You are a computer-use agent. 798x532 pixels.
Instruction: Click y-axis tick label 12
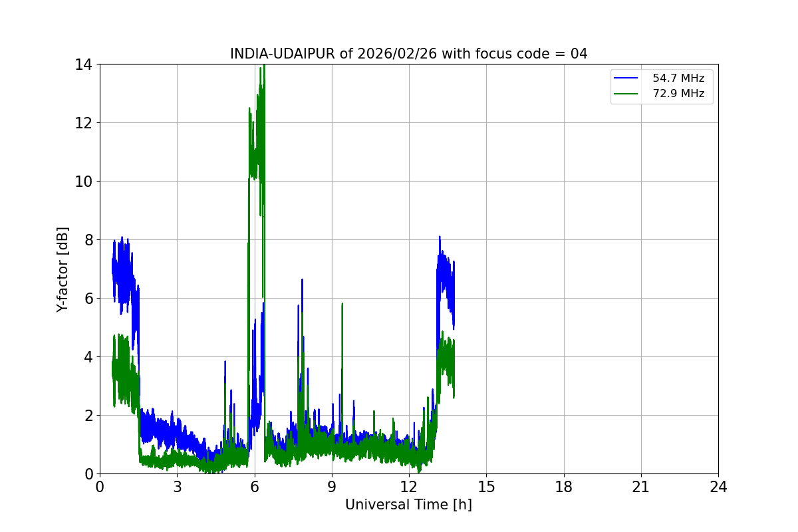[84, 123]
